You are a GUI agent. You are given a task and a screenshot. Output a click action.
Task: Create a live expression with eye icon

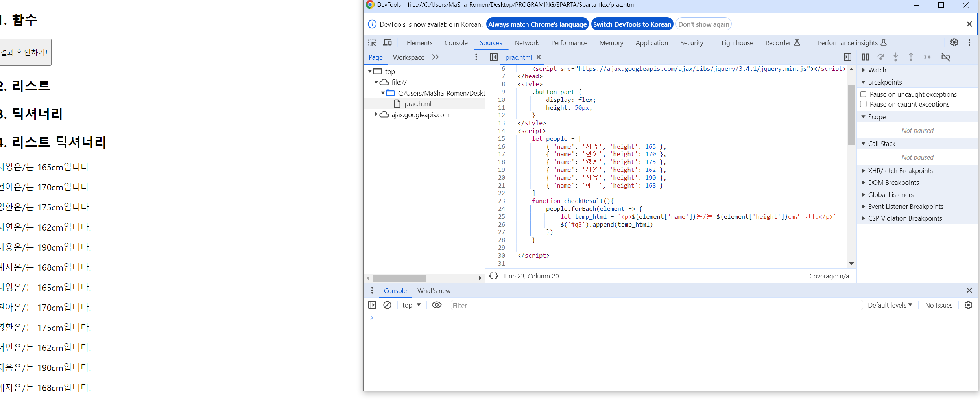437,305
